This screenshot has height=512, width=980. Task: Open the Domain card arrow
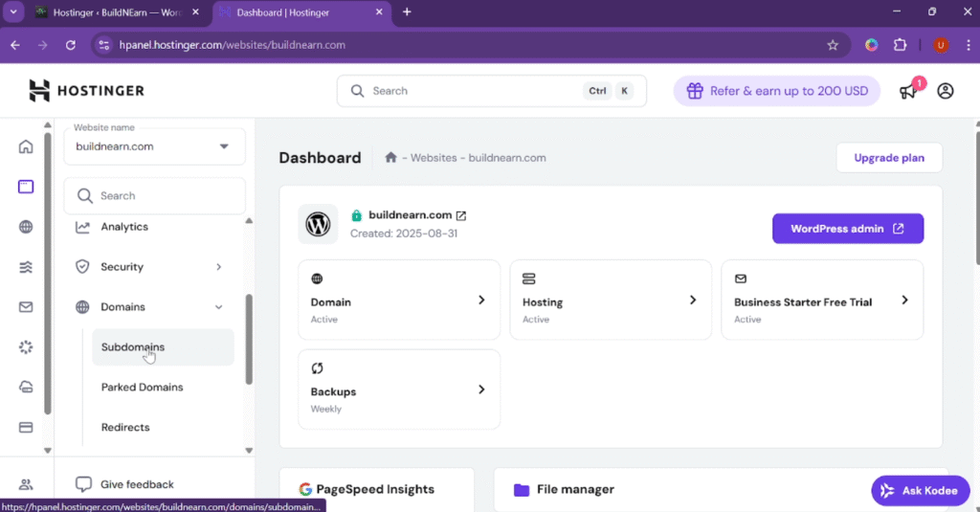[x=481, y=301]
